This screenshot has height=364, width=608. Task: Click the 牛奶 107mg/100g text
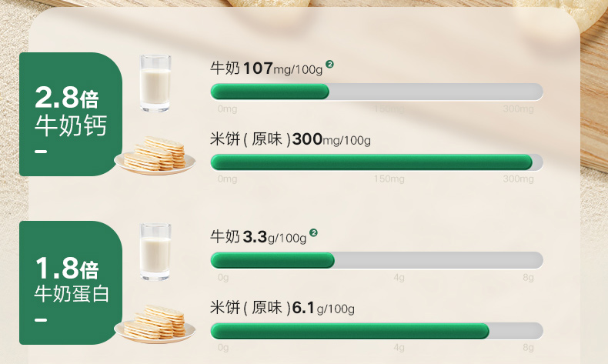tap(266, 68)
